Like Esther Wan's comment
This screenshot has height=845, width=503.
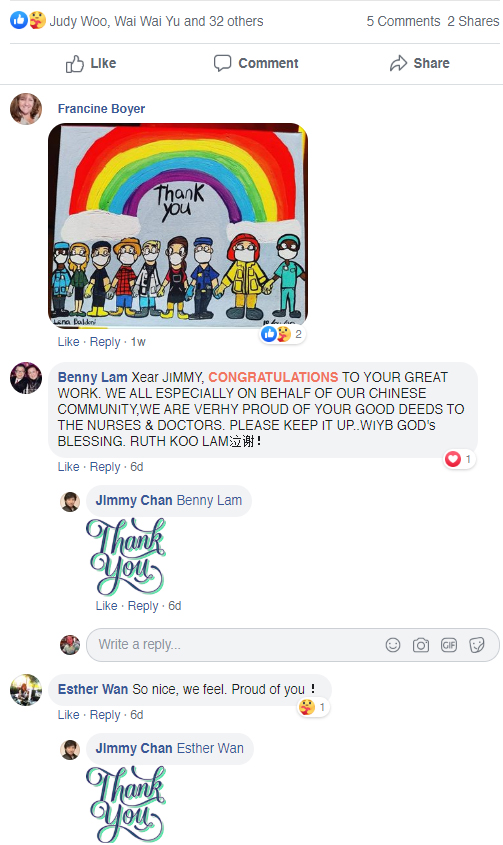point(68,715)
